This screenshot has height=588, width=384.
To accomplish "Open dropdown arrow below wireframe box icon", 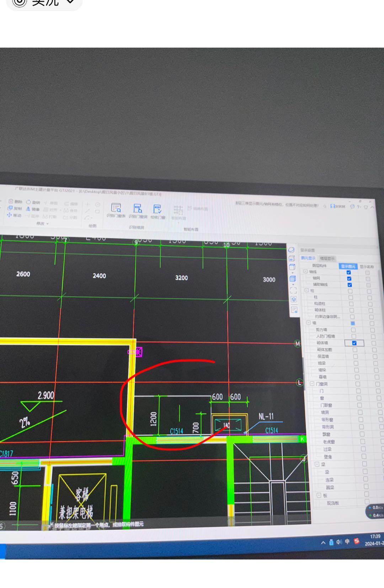I will pos(293,273).
